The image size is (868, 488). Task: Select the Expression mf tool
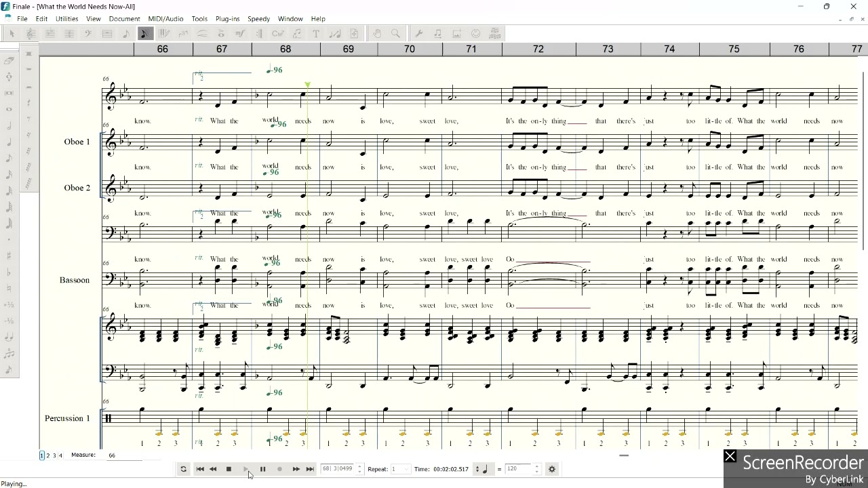click(241, 33)
